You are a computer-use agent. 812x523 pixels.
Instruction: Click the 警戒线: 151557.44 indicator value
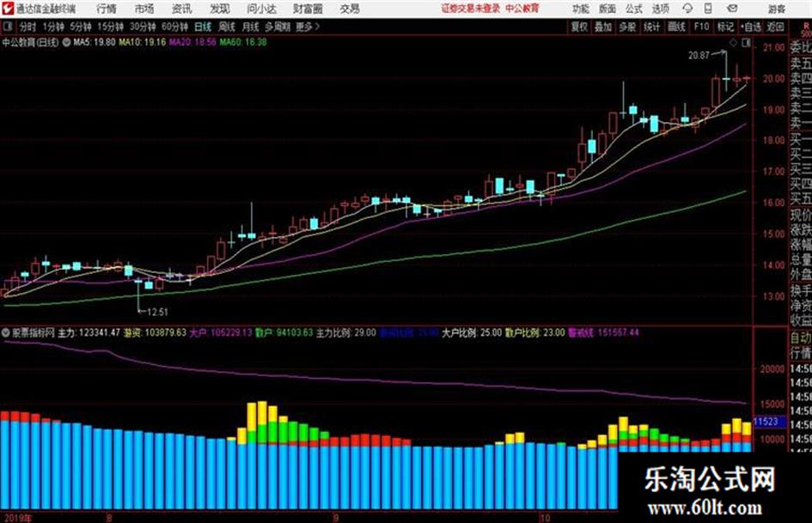603,332
